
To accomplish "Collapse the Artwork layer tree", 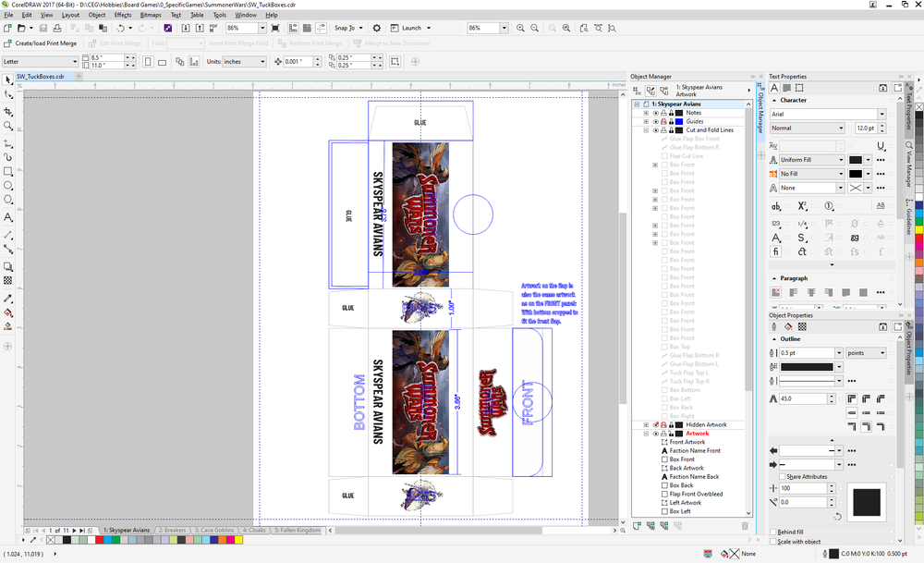I will coord(646,434).
